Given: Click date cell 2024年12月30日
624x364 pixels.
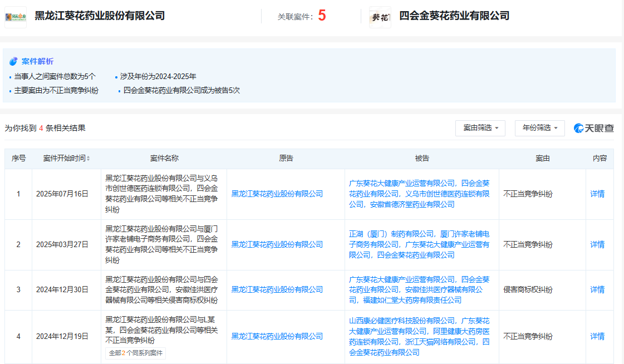Looking at the screenshot, I should (x=62, y=289).
